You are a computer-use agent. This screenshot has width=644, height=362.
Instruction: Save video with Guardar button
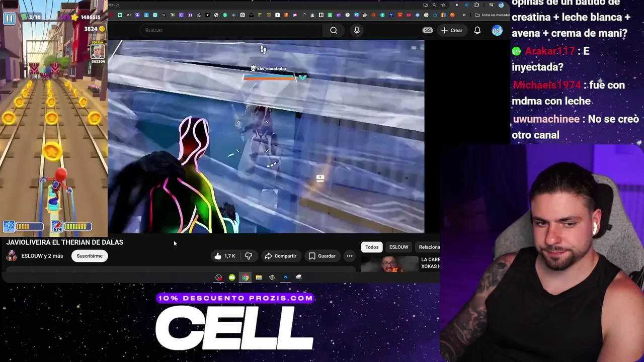click(322, 256)
